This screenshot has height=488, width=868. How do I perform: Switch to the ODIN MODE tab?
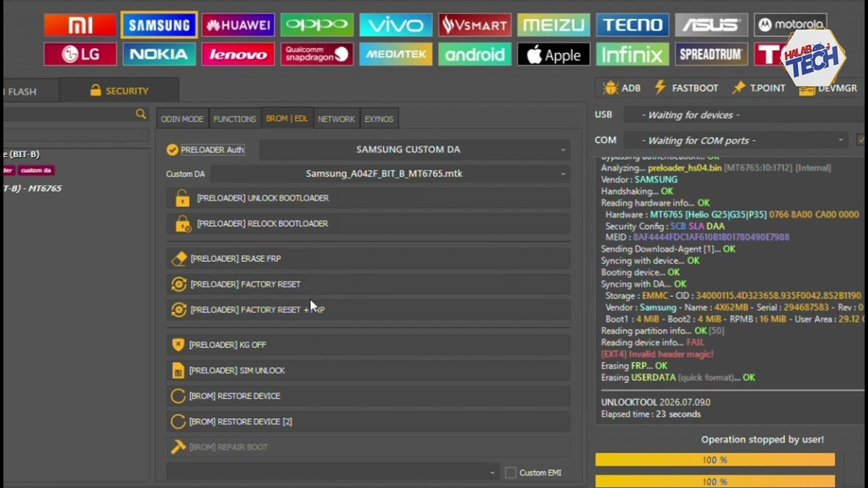tap(182, 119)
